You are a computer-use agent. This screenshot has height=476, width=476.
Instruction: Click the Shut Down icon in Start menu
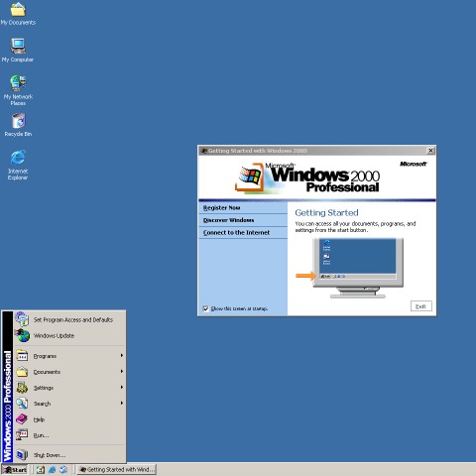pos(22,455)
